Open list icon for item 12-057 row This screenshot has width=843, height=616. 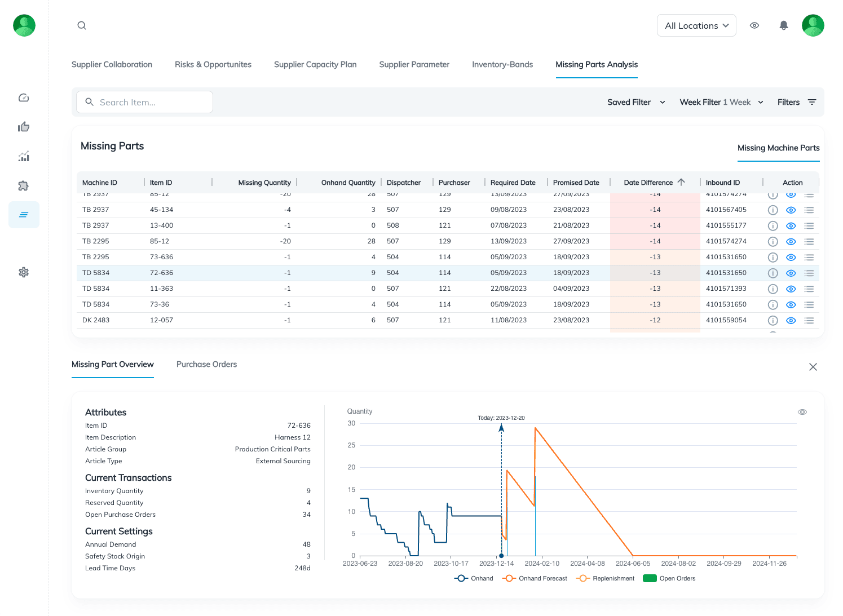tap(809, 321)
